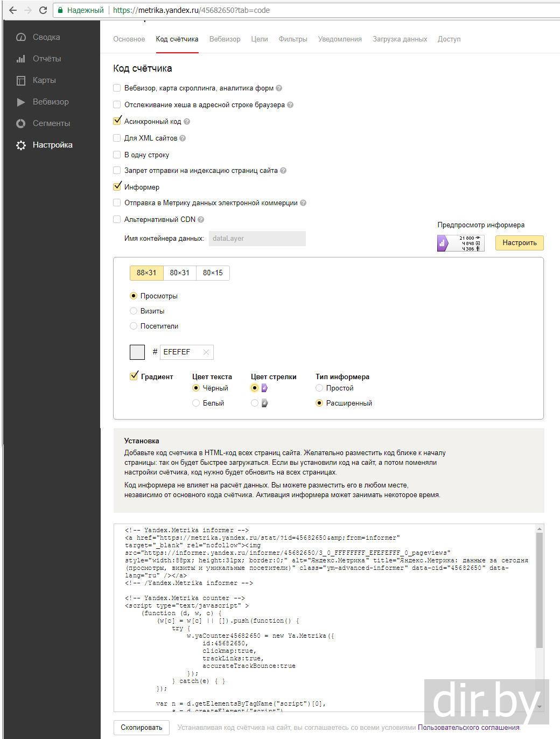The image size is (560, 739).
Task: Click the dataLayer container name field
Action: coord(257,239)
